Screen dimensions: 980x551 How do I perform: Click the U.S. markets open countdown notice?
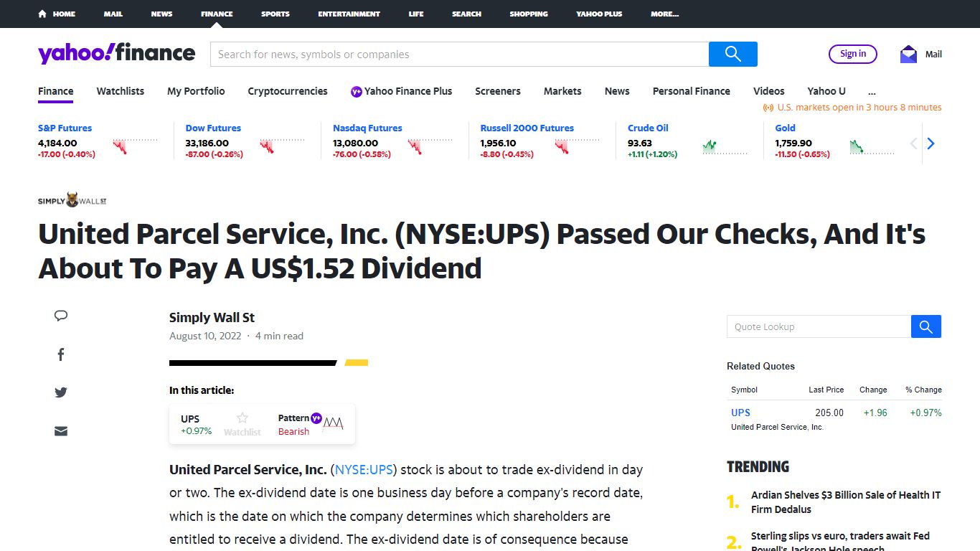tap(852, 108)
